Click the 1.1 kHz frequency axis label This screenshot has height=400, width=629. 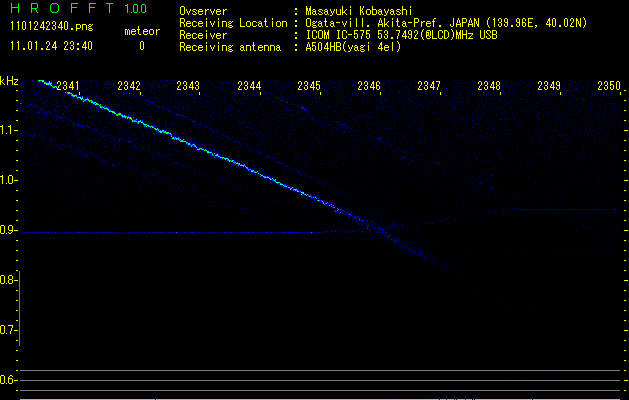coord(8,130)
